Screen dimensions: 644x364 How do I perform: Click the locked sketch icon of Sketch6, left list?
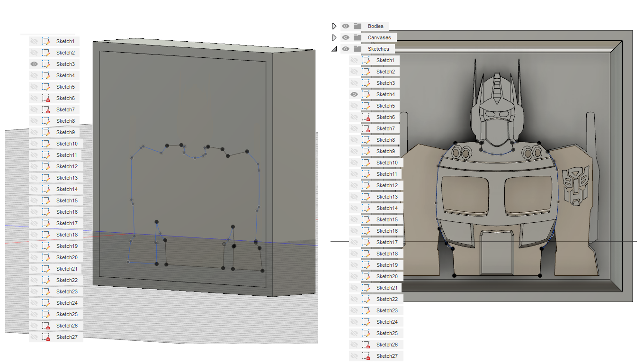[46, 98]
